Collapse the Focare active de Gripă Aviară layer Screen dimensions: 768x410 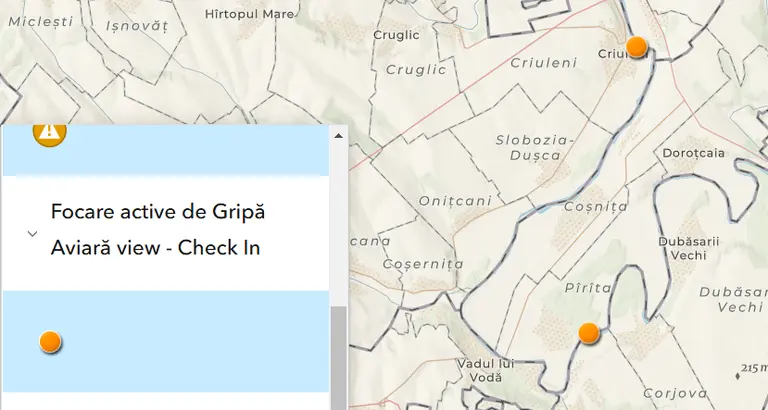coord(32,234)
